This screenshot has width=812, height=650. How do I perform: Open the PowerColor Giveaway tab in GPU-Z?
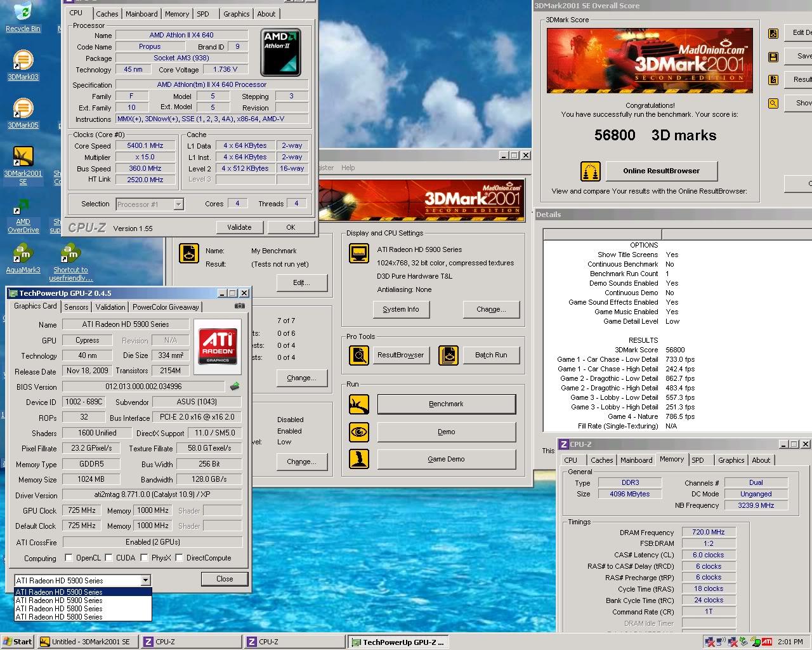pyautogui.click(x=166, y=307)
